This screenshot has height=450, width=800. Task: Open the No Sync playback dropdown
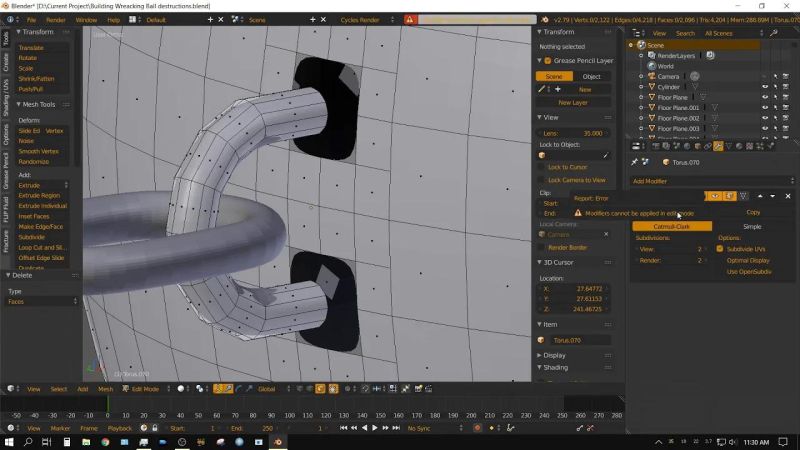click(435, 428)
